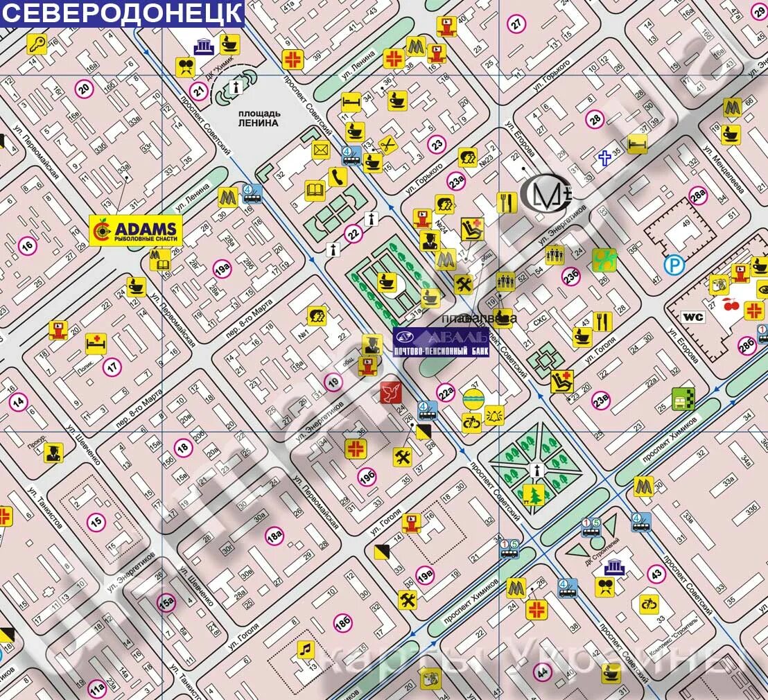Click the graduate icon near Прокур. label
This screenshot has height=700, width=768.
tap(53, 453)
